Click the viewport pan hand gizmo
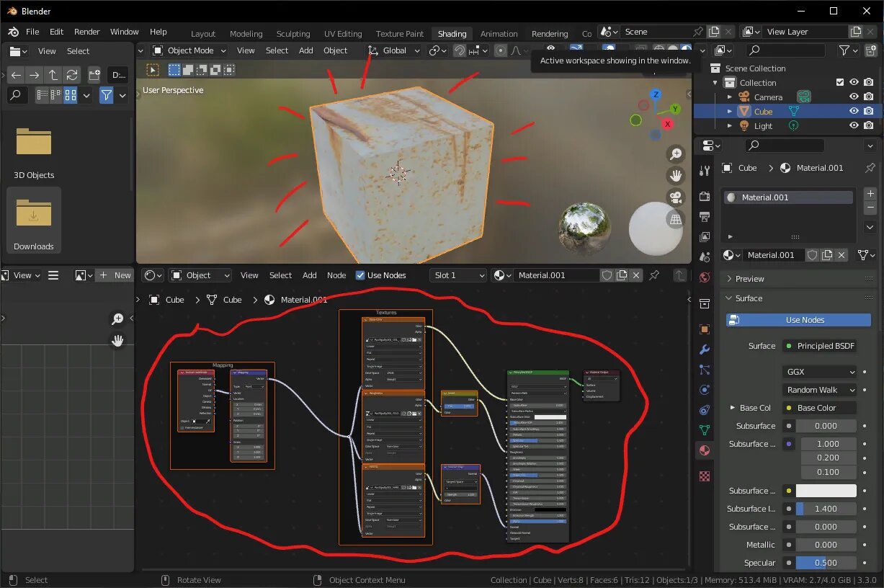The image size is (884, 588). (676, 175)
